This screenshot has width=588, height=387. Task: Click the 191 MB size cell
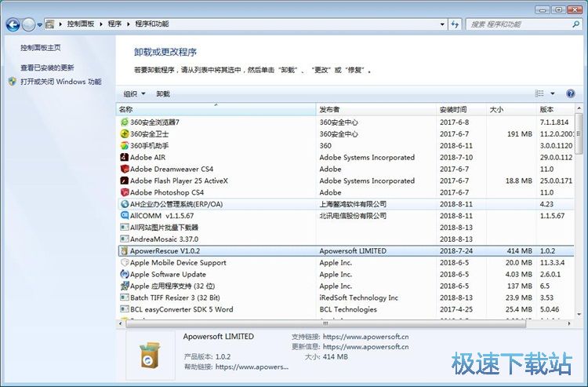[x=519, y=134]
